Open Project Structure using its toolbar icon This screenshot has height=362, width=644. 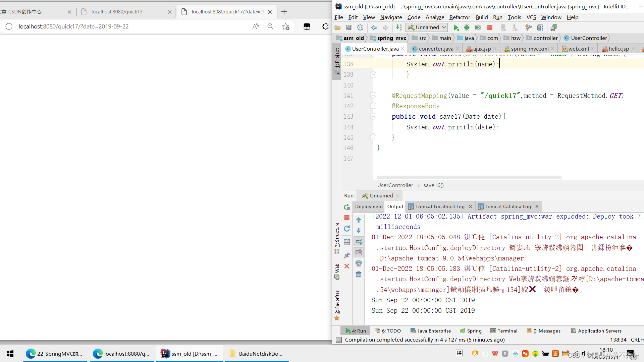tap(540, 27)
